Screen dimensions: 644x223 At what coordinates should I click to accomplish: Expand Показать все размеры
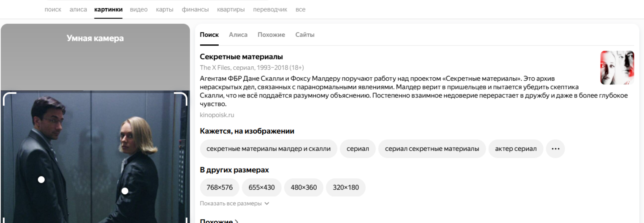click(234, 204)
